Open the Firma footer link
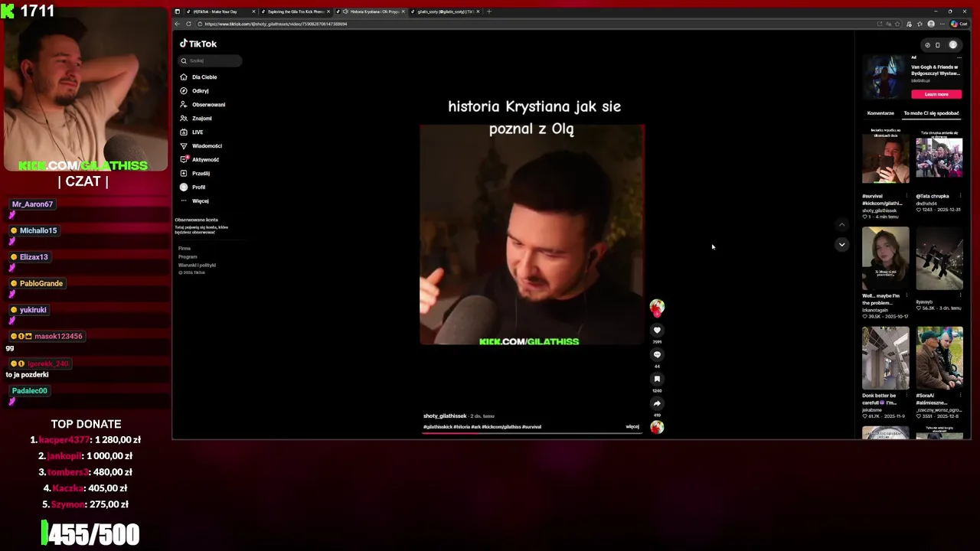Screen dimensions: 980x551 tap(185, 249)
